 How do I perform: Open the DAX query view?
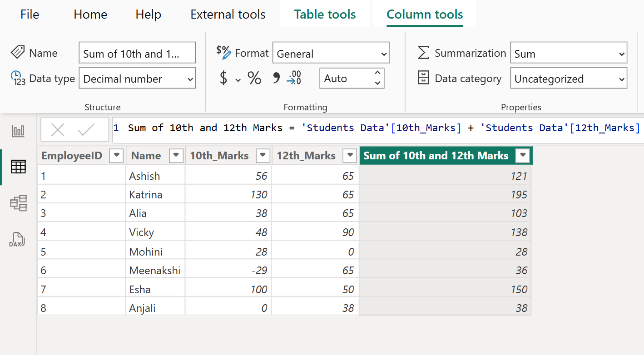18,239
